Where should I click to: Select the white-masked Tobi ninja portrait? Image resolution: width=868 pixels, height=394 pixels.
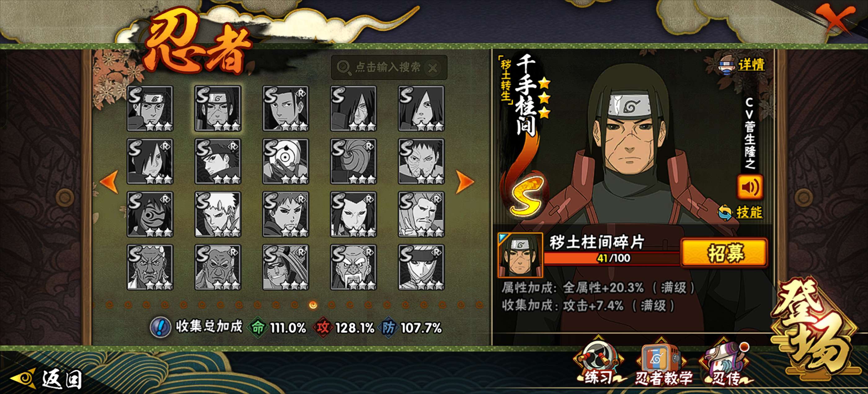[286, 161]
